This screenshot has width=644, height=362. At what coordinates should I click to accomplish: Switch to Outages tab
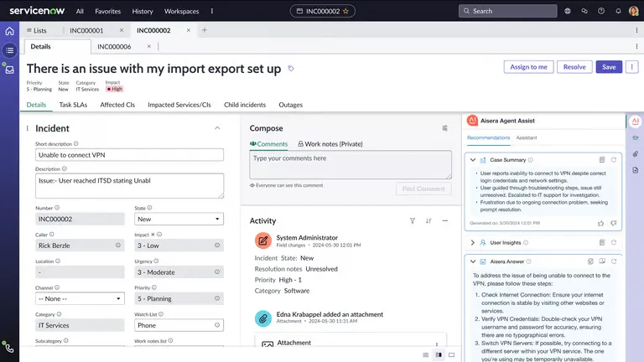[291, 105]
